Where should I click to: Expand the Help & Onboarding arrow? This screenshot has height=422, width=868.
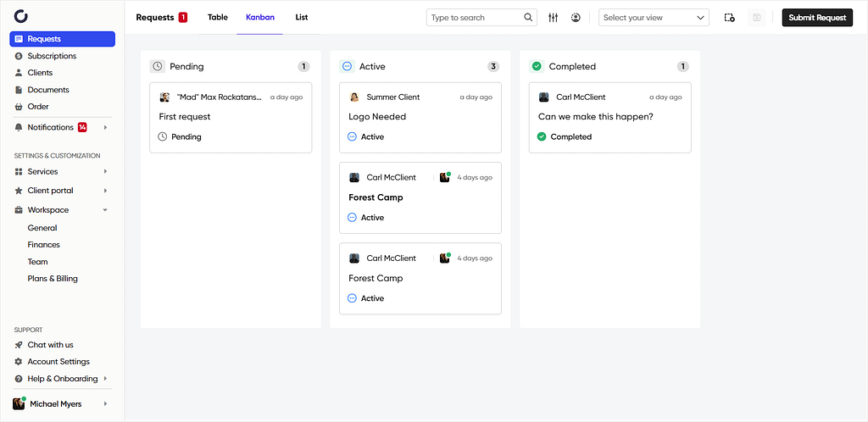pos(105,379)
